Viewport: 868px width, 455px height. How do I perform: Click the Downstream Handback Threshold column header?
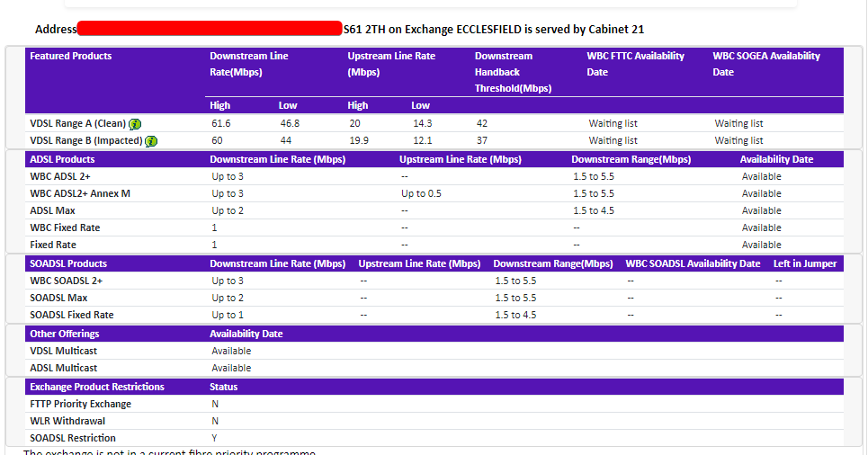click(x=513, y=72)
